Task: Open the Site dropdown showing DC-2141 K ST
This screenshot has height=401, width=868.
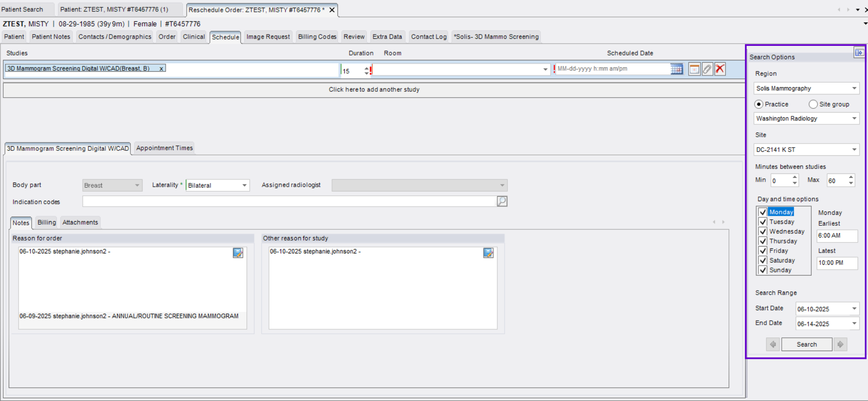Action: pyautogui.click(x=854, y=149)
